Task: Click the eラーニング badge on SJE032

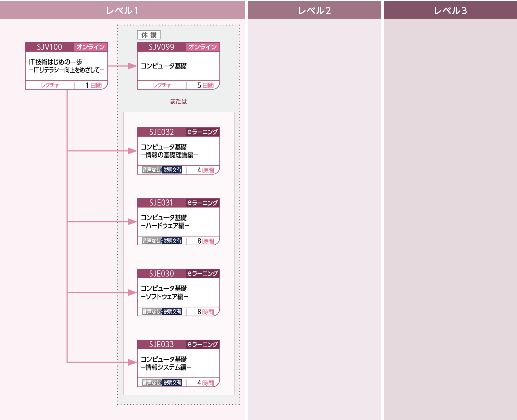Action: coord(203,132)
